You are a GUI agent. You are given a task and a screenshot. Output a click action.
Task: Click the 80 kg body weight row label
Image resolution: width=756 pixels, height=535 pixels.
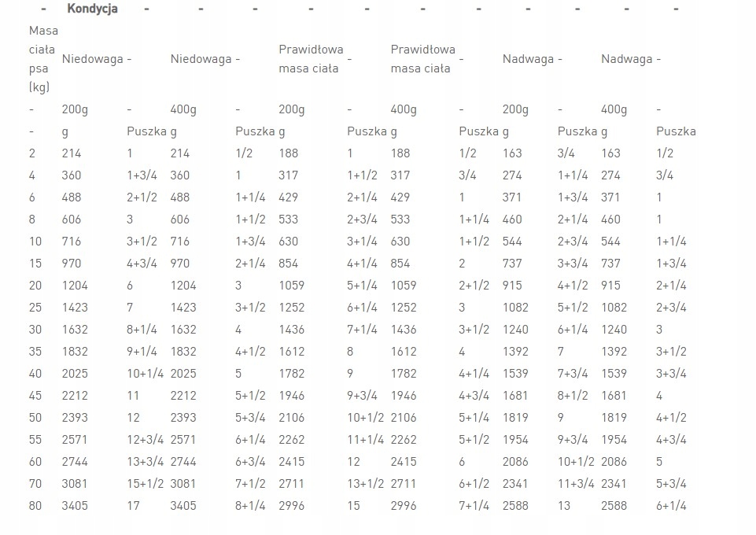point(35,505)
